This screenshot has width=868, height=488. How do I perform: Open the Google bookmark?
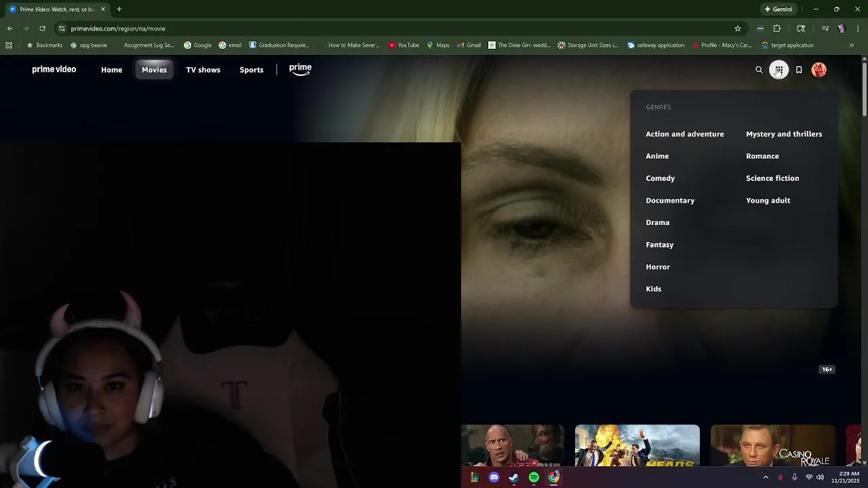pyautogui.click(x=197, y=45)
